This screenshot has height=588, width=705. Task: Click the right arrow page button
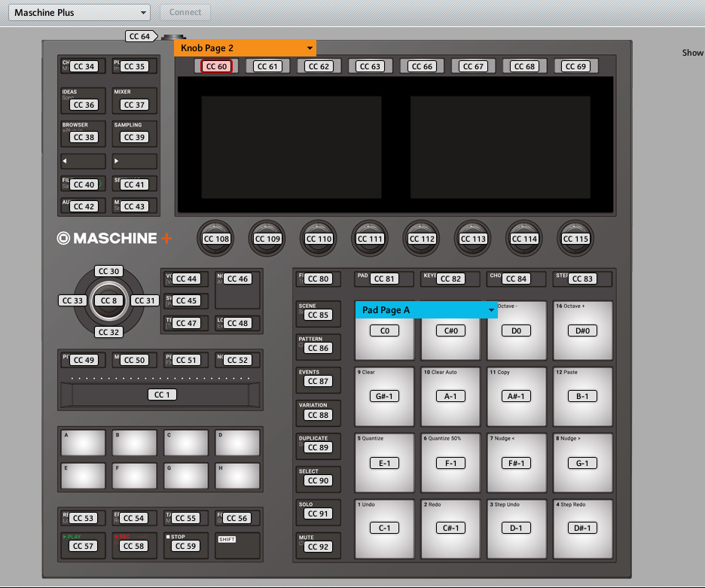click(x=134, y=161)
